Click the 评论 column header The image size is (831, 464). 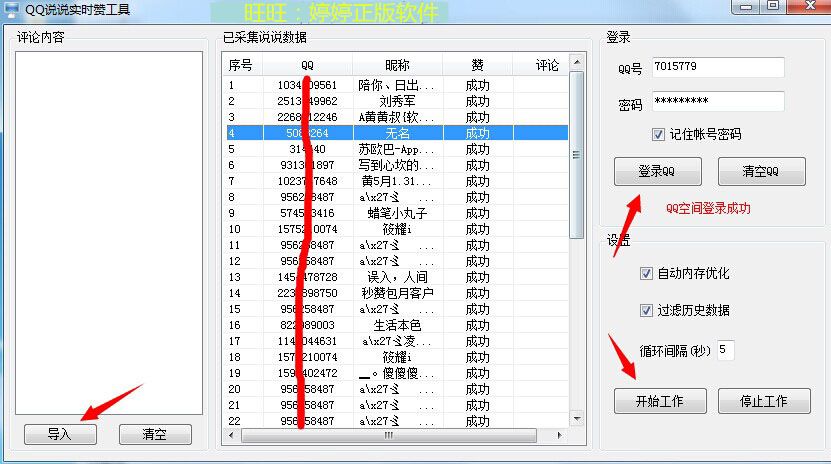547,65
